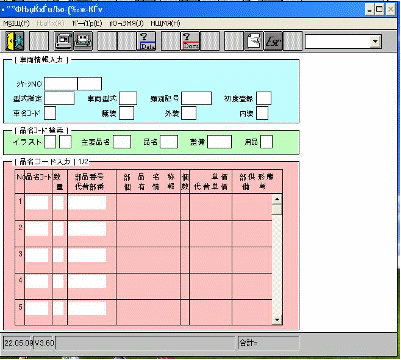
Task: Click the 'Esc' toolbar icon
Action: (x=273, y=41)
